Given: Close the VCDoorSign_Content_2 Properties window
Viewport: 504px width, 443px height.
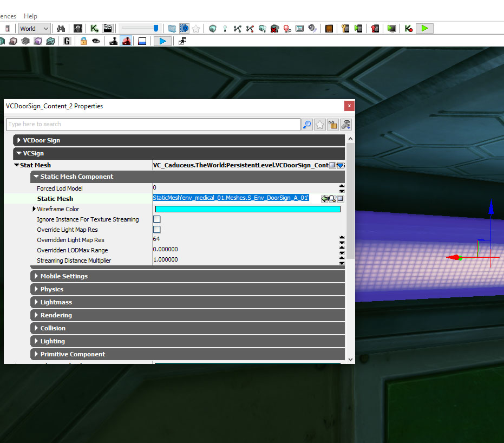Looking at the screenshot, I should tap(349, 106).
